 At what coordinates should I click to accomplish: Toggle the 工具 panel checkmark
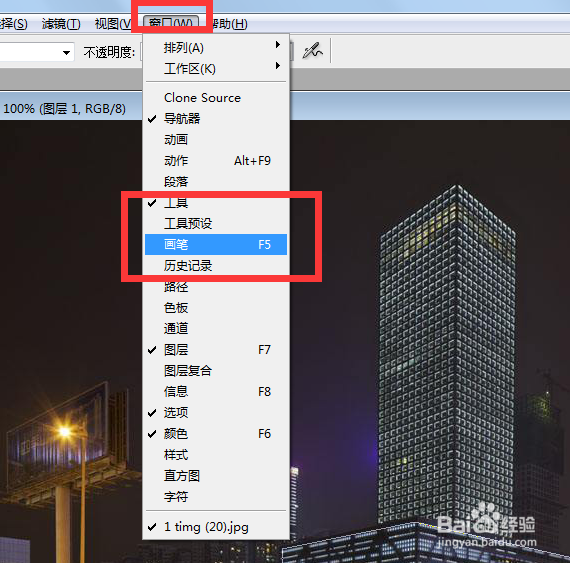(216, 202)
